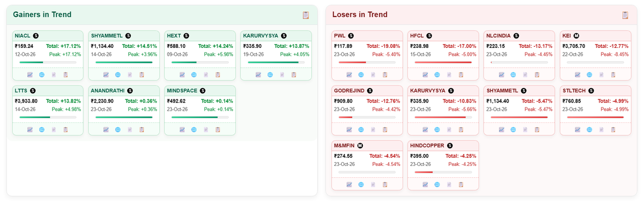Click the date 09-Oct-26 on HEXT card
644x203 pixels.
point(177,54)
